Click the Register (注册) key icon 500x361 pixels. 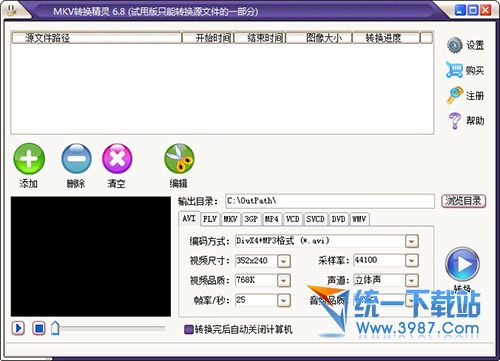[x=455, y=95]
